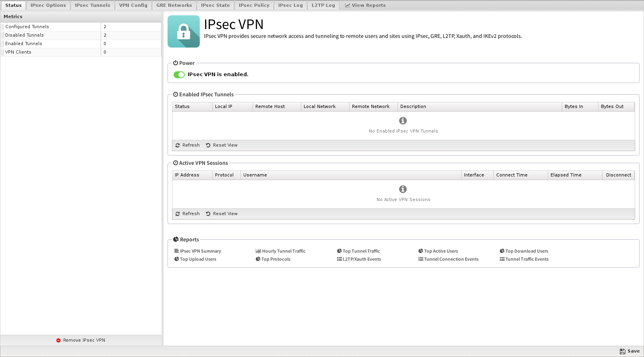Select the Disabled Tunnels metric row
644x357 pixels.
point(81,35)
